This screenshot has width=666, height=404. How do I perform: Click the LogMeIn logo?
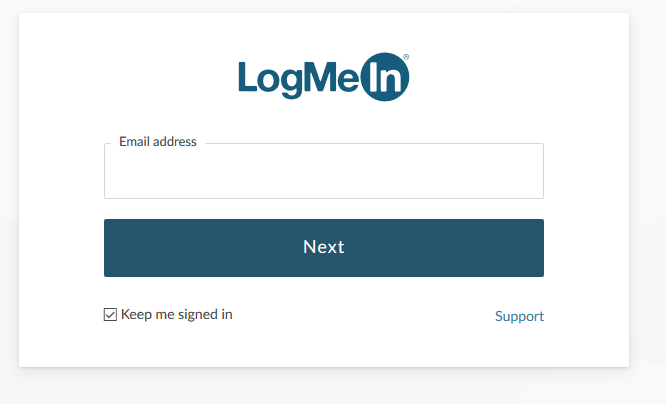click(324, 77)
